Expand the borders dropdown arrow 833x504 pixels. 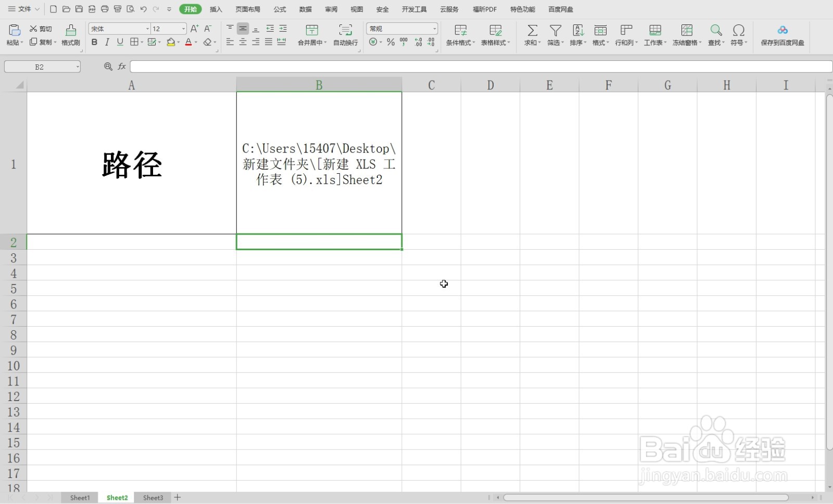tap(142, 42)
